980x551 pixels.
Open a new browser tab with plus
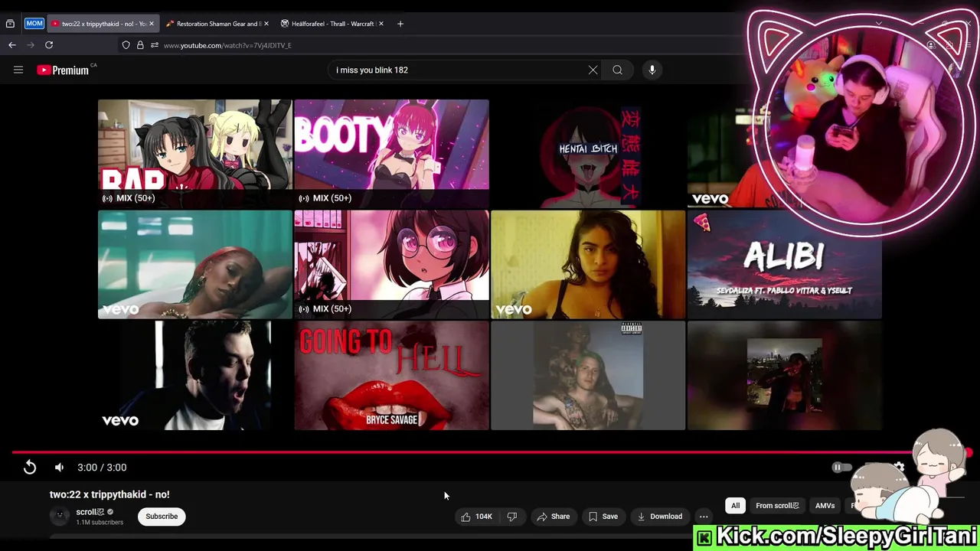click(x=400, y=24)
